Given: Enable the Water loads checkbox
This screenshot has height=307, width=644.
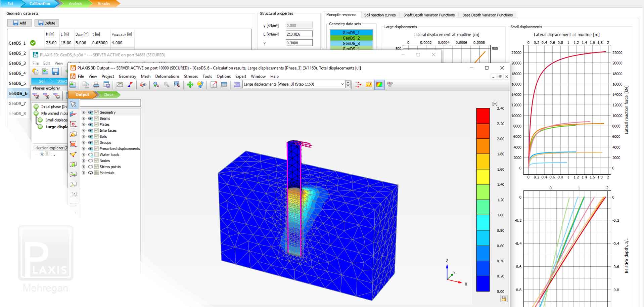Looking at the screenshot, I should tap(96, 155).
